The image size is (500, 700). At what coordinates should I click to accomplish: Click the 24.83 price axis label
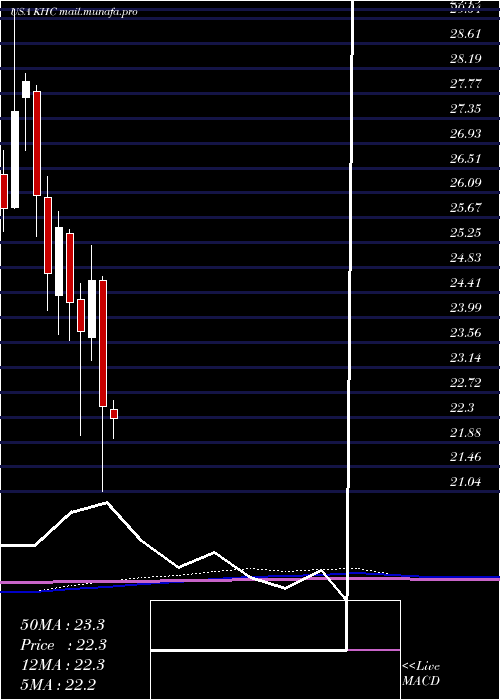465,258
